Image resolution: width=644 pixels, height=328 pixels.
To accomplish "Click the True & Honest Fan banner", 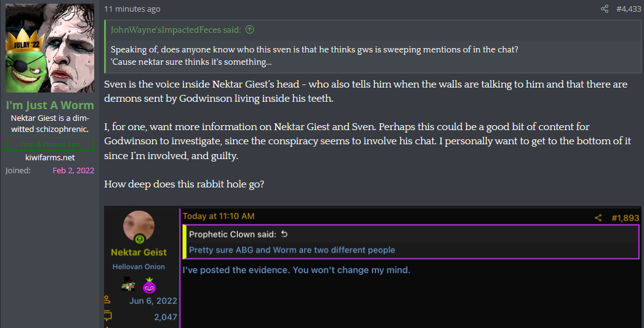I will (x=50, y=144).
